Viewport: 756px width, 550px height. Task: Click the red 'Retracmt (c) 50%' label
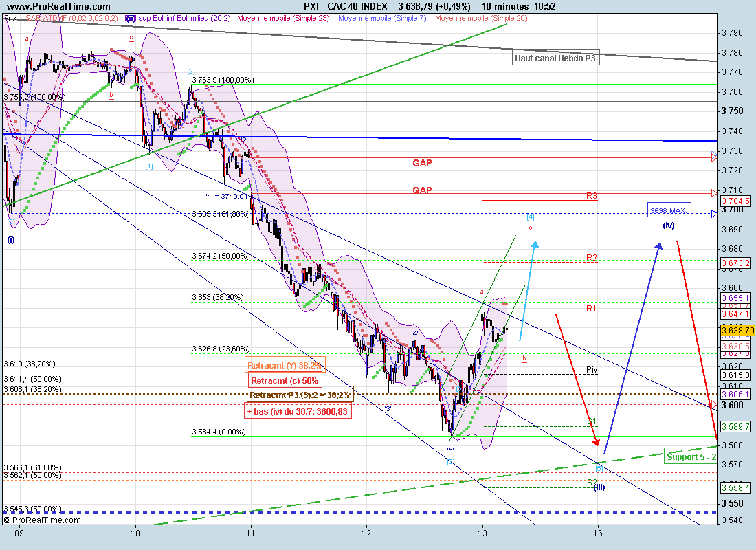click(284, 381)
